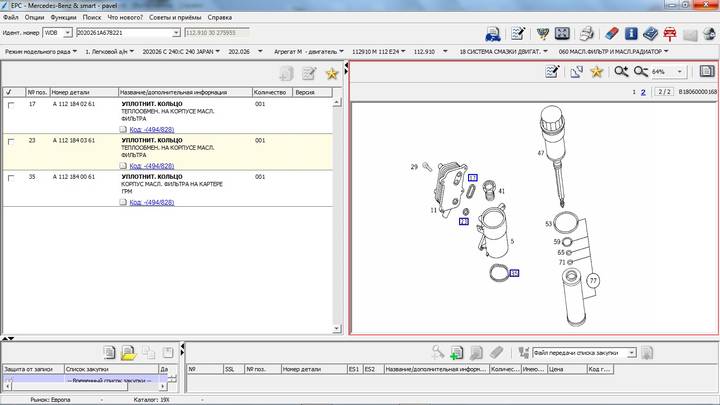Check the box for part position 17
Image resolution: width=720 pixels, height=405 pixels.
[11, 104]
